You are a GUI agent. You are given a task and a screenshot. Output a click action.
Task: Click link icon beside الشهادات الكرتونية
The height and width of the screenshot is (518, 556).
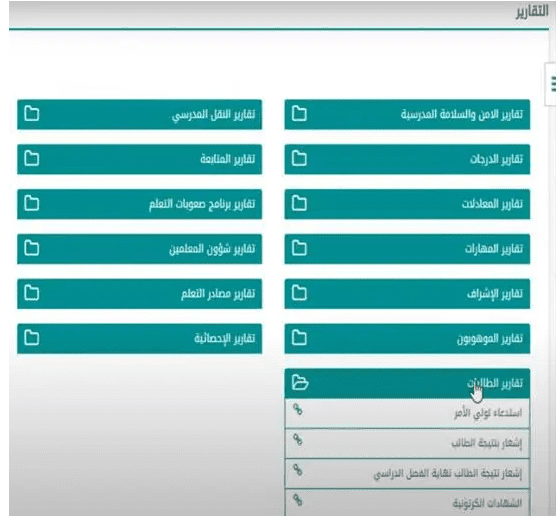(298, 500)
